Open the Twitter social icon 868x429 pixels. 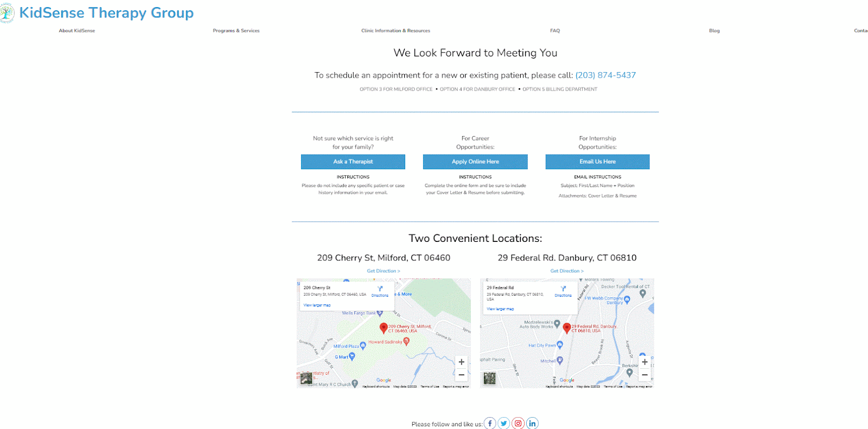504,424
